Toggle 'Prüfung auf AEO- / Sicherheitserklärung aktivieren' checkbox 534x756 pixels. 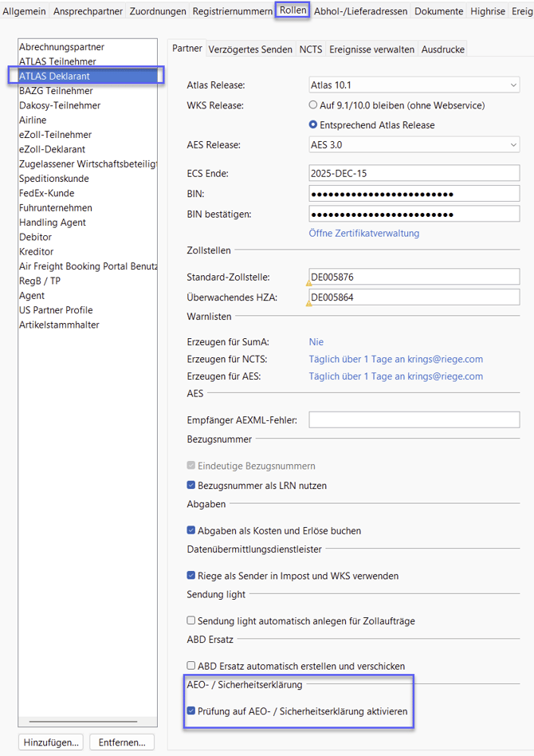tap(191, 711)
